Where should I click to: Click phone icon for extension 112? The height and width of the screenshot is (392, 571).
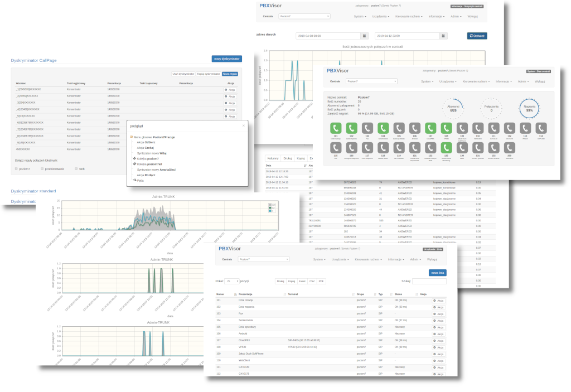pos(510,128)
